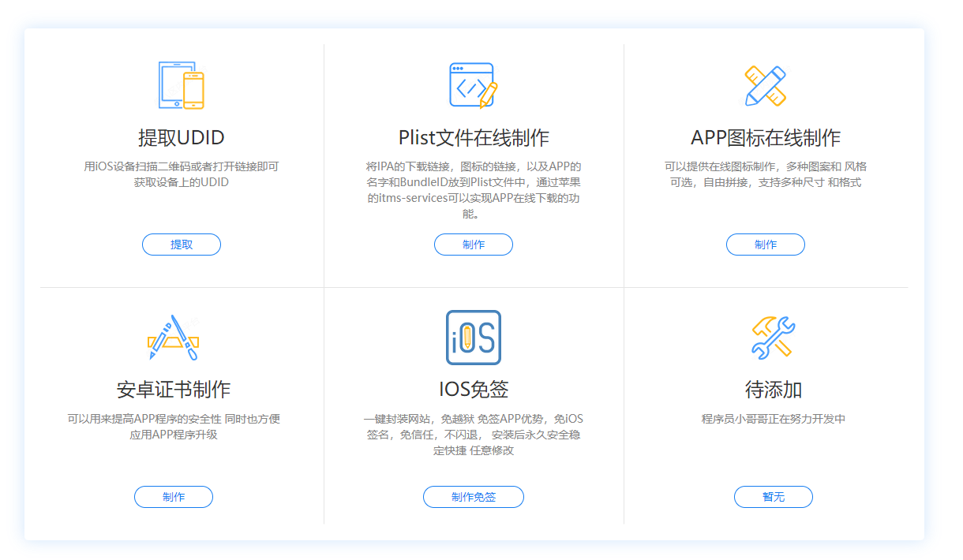Select the 提取UDID heading
This screenshot has height=560, width=963.
182,138
